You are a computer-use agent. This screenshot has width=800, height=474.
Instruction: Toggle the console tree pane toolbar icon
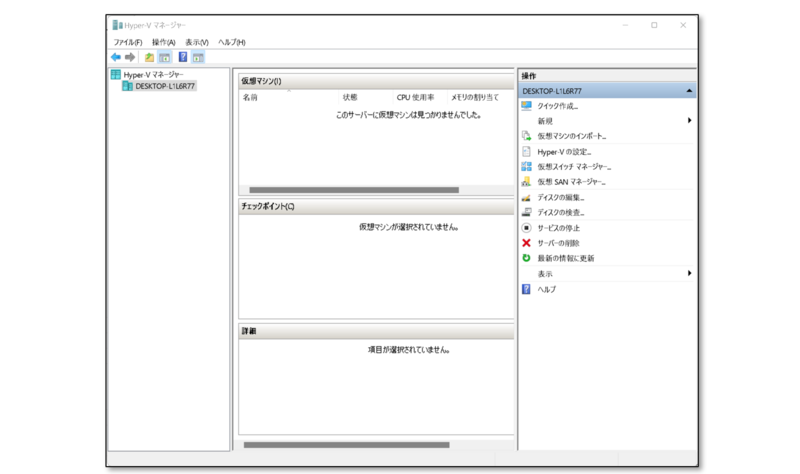(x=164, y=57)
